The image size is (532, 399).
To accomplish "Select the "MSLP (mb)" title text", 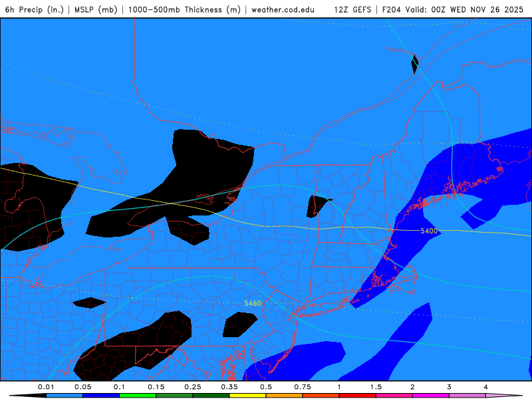I will pos(96,9).
